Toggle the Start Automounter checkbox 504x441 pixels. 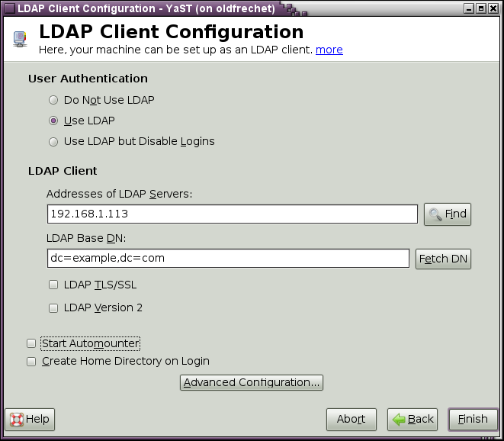tap(31, 344)
